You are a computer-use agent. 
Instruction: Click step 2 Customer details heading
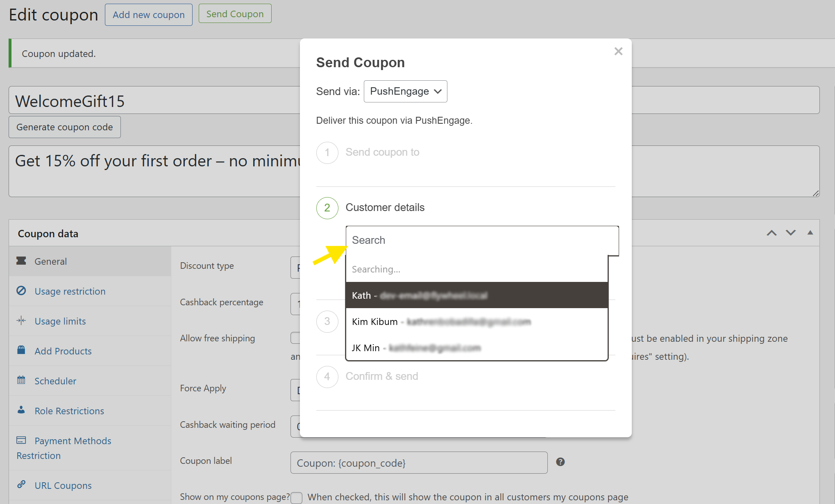pyautogui.click(x=385, y=207)
